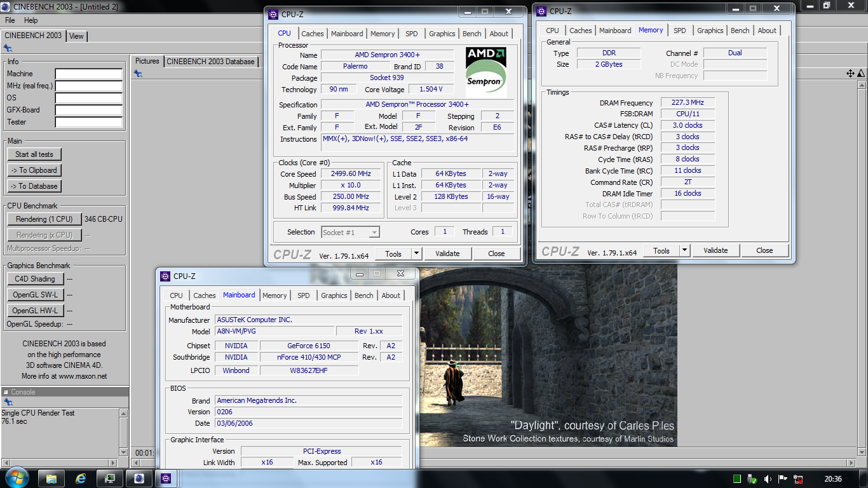Open the volume speaker tray icon
The image size is (868, 488).
768,479
